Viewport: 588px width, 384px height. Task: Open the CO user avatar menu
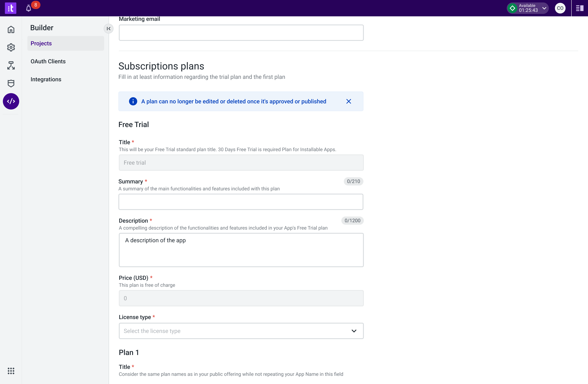(560, 8)
